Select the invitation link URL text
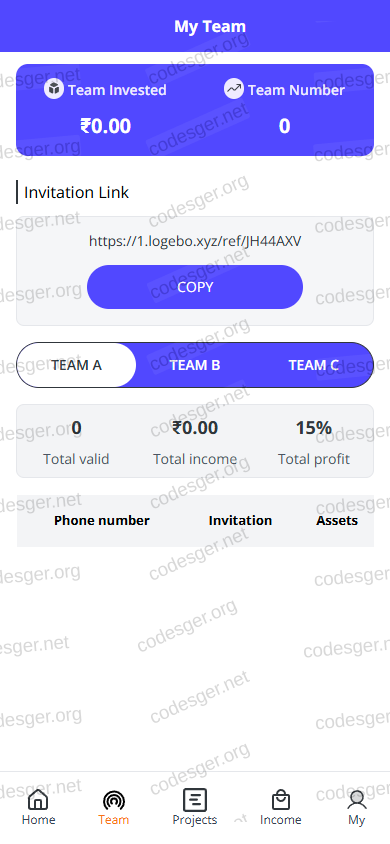Image resolution: width=390 pixels, height=844 pixels. (x=195, y=241)
